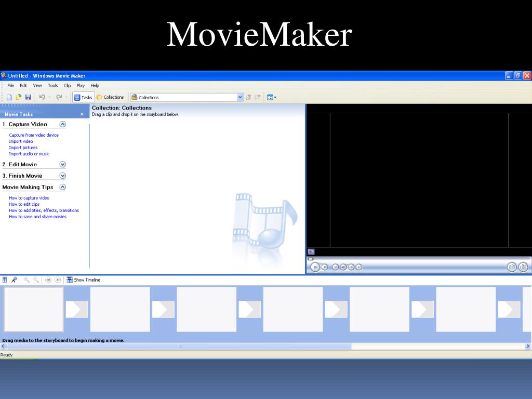Click Capture from video device link
The image size is (532, 399).
coord(34,135)
